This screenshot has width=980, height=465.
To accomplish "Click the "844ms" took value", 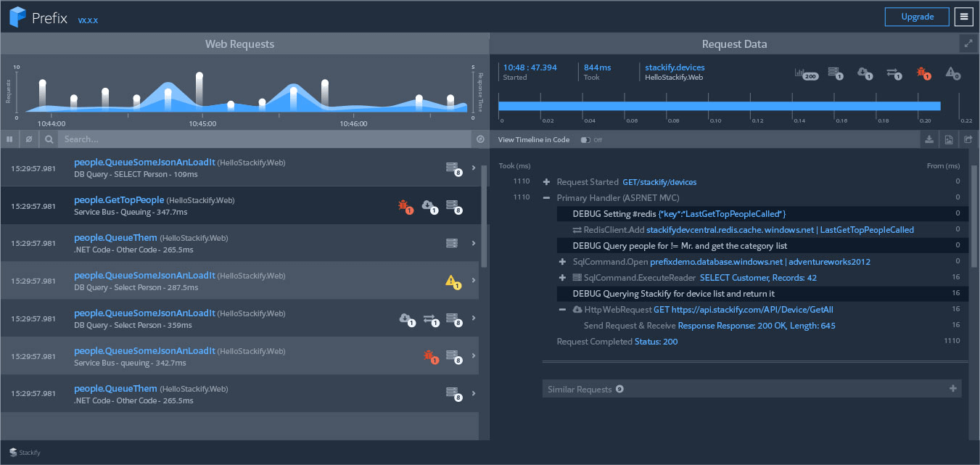I will (598, 67).
